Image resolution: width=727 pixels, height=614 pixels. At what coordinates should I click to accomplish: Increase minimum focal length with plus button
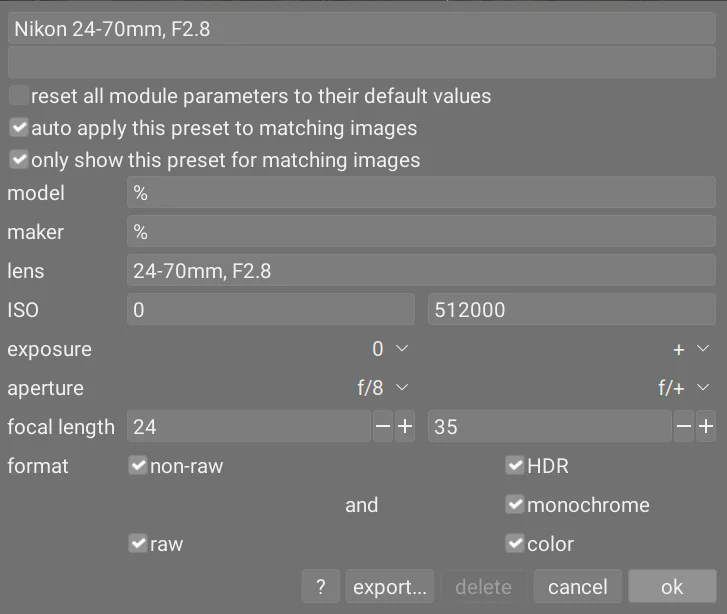[405, 426]
